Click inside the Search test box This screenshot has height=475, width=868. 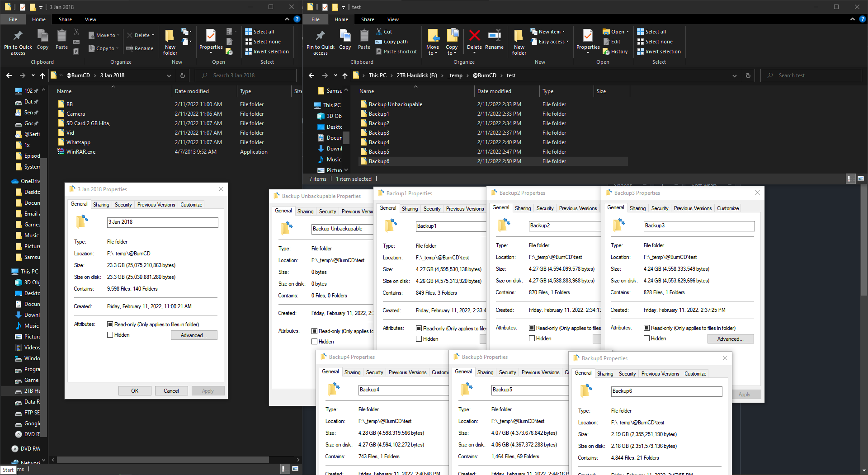[811, 75]
